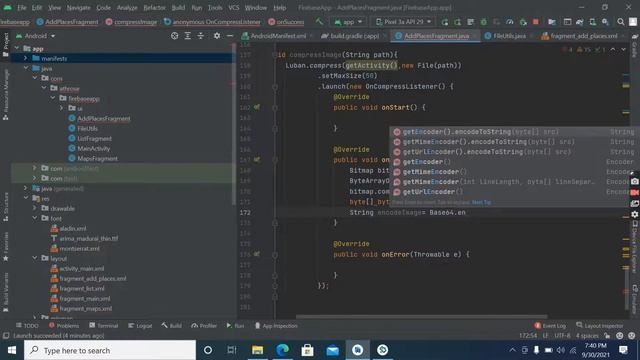Hide the Project panel with minus icon
This screenshot has height=360, width=640.
pos(230,36)
